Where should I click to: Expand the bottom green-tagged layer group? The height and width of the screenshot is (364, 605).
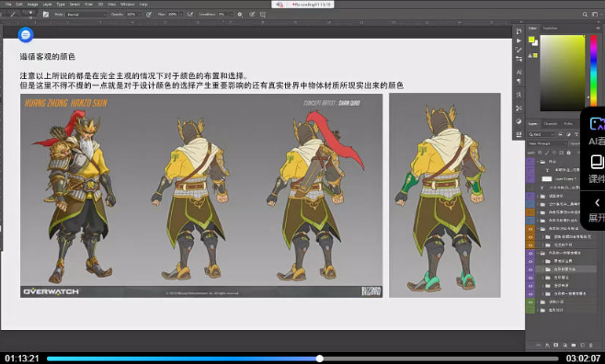point(538,310)
